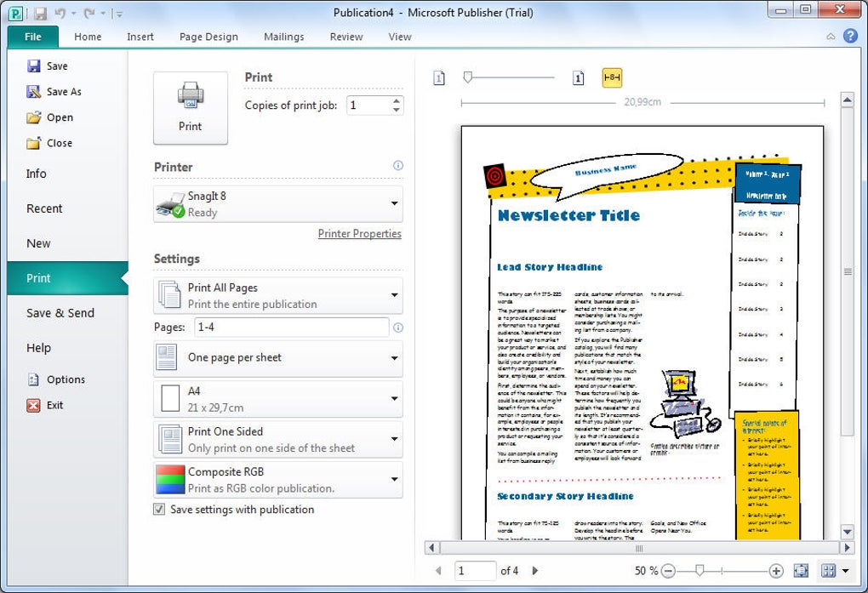Image resolution: width=868 pixels, height=593 pixels.
Task: Click the zoom out minus button
Action: 668,571
